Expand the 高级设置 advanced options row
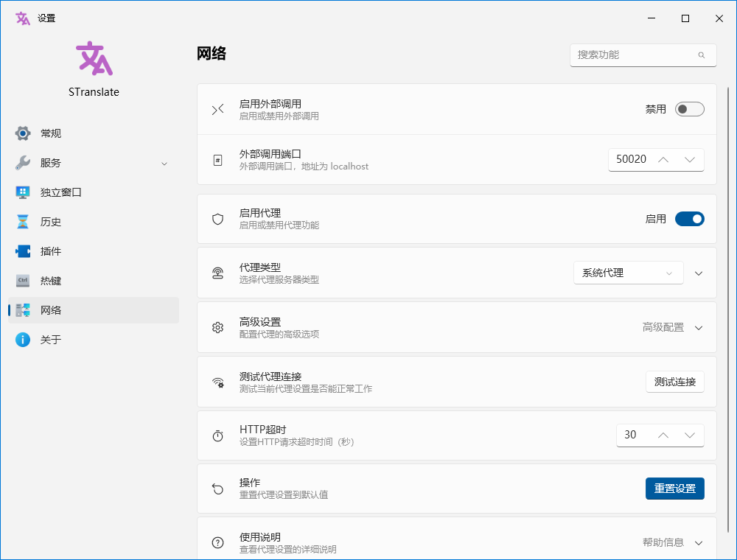 pyautogui.click(x=698, y=326)
